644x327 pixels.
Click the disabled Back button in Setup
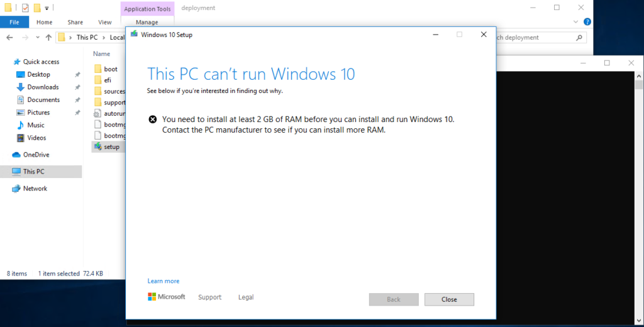pyautogui.click(x=394, y=299)
